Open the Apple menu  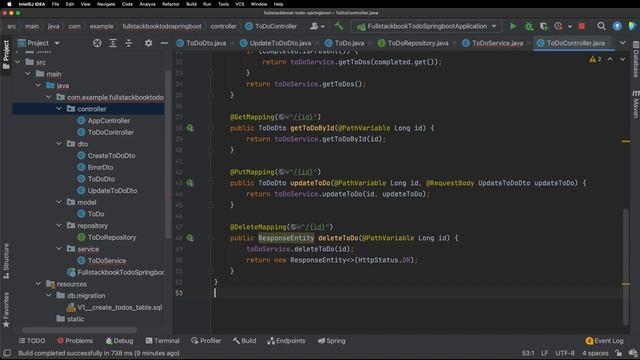coord(9,4)
